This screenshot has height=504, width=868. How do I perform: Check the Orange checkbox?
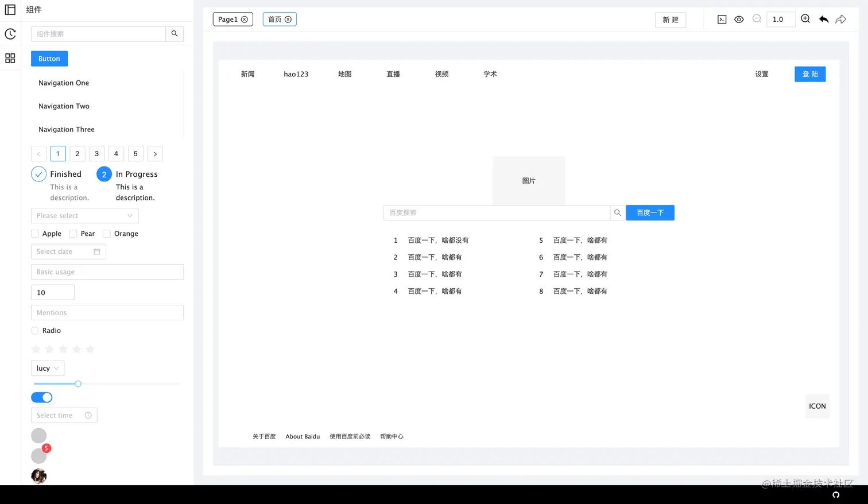point(107,234)
